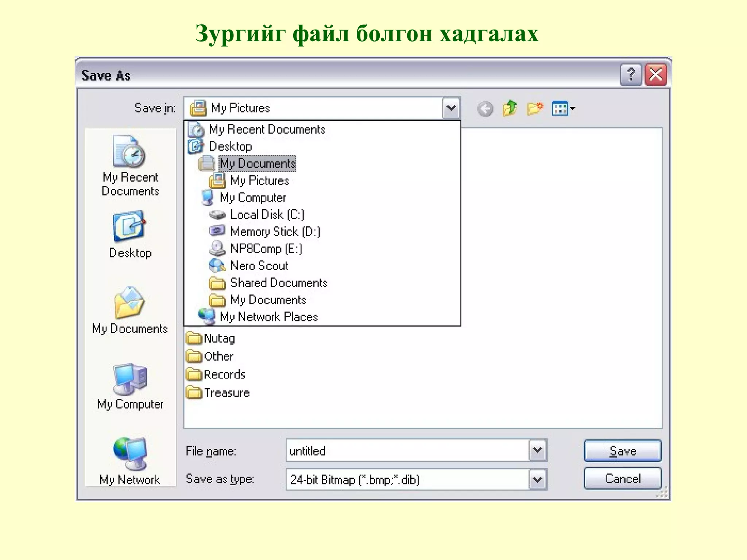The height and width of the screenshot is (560, 747).
Task: Expand the Save as type dropdown arrow
Action: tap(537, 479)
